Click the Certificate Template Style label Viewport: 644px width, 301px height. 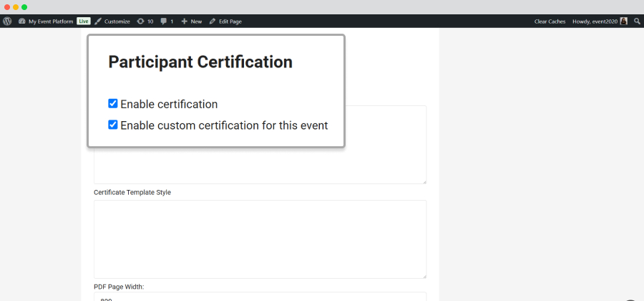click(x=132, y=193)
